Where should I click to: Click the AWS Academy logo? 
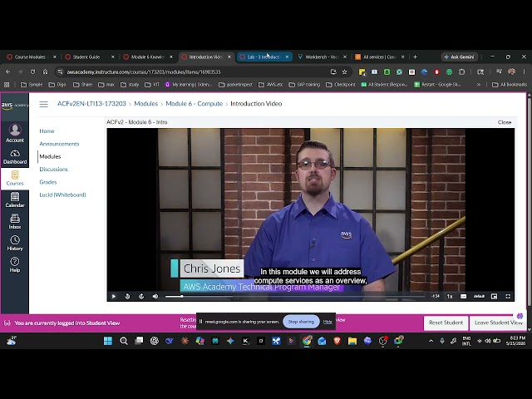pos(15,106)
